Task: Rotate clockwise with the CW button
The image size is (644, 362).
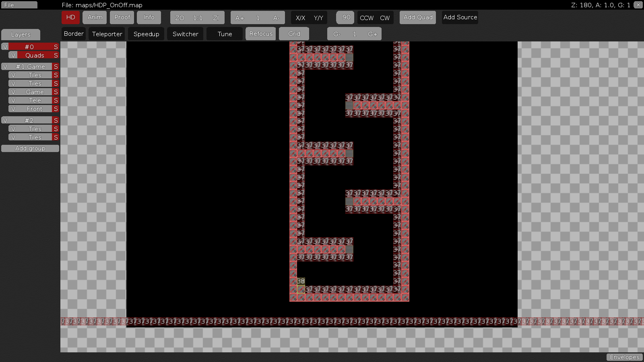Action: 385,18
